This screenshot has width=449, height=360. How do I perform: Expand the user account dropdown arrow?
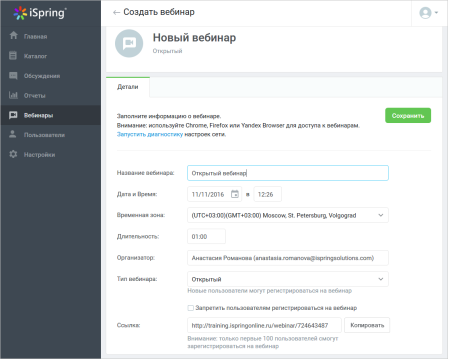pyautogui.click(x=436, y=13)
